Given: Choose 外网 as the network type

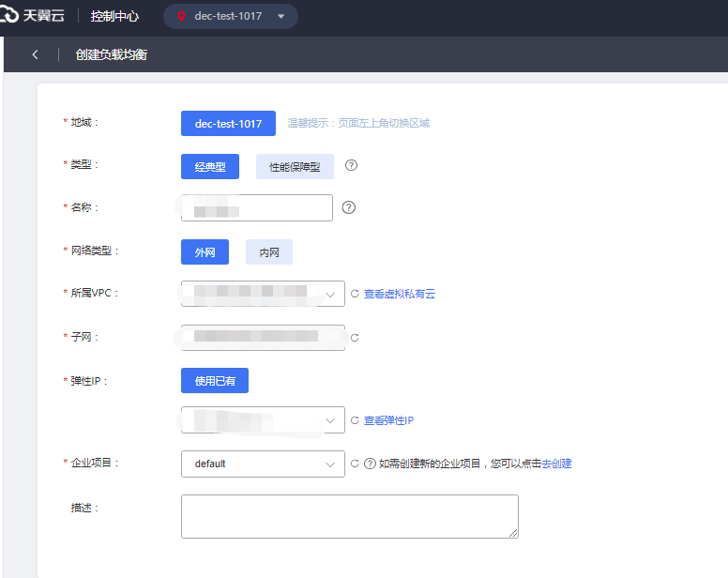Looking at the screenshot, I should point(205,252).
